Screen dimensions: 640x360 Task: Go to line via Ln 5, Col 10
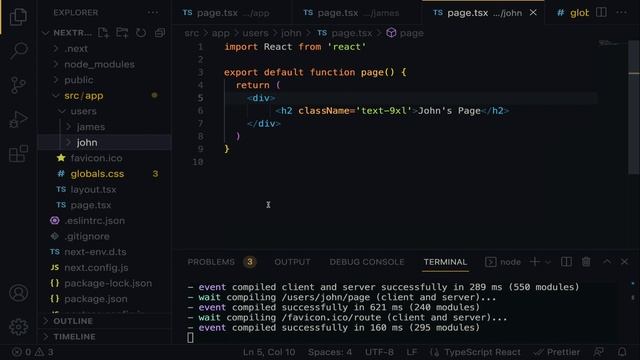269,352
